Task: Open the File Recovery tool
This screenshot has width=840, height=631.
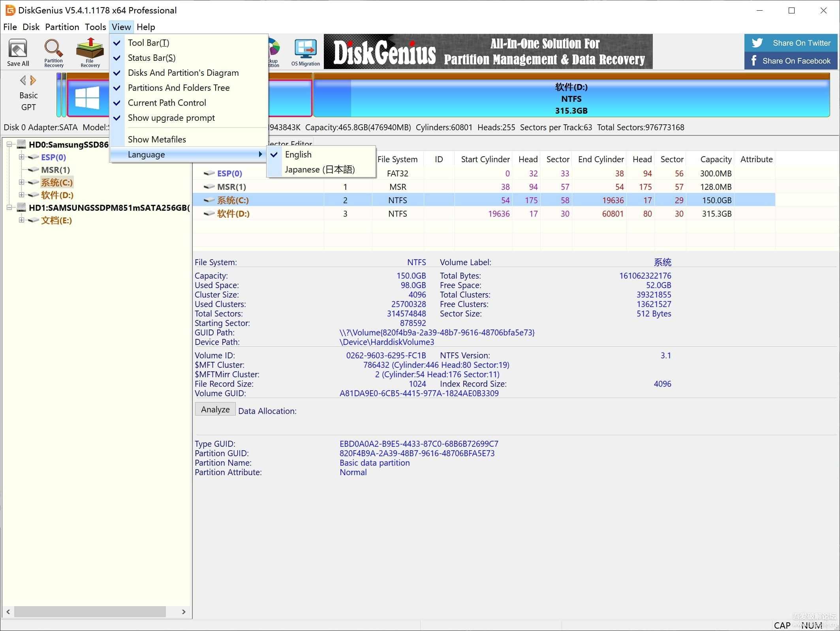Action: (90, 52)
